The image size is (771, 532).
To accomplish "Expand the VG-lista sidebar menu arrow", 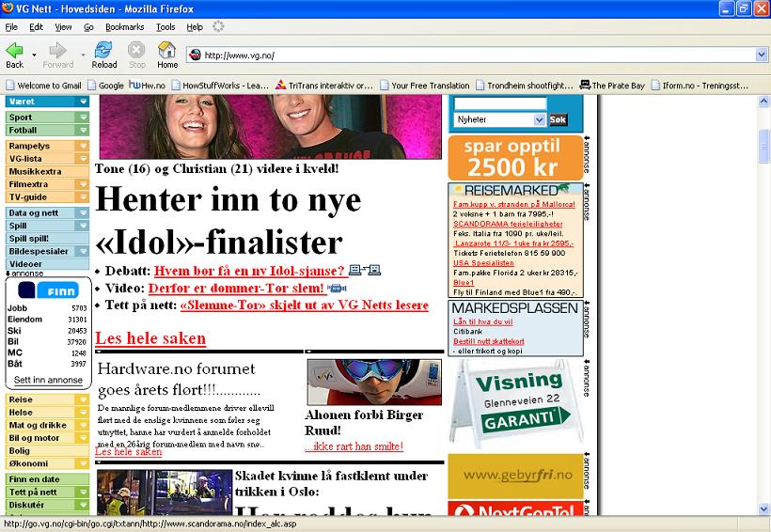I will [83, 159].
